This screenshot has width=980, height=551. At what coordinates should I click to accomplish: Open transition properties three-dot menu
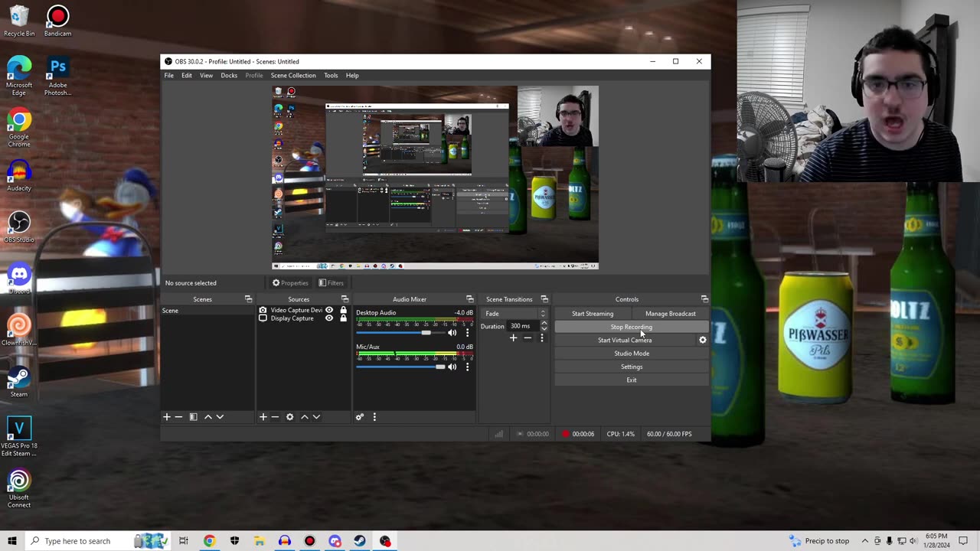(x=541, y=338)
